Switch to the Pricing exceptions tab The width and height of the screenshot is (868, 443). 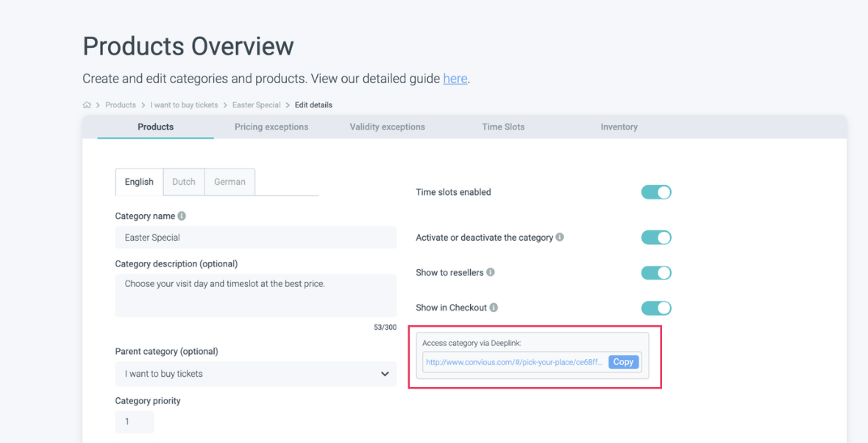click(x=271, y=127)
